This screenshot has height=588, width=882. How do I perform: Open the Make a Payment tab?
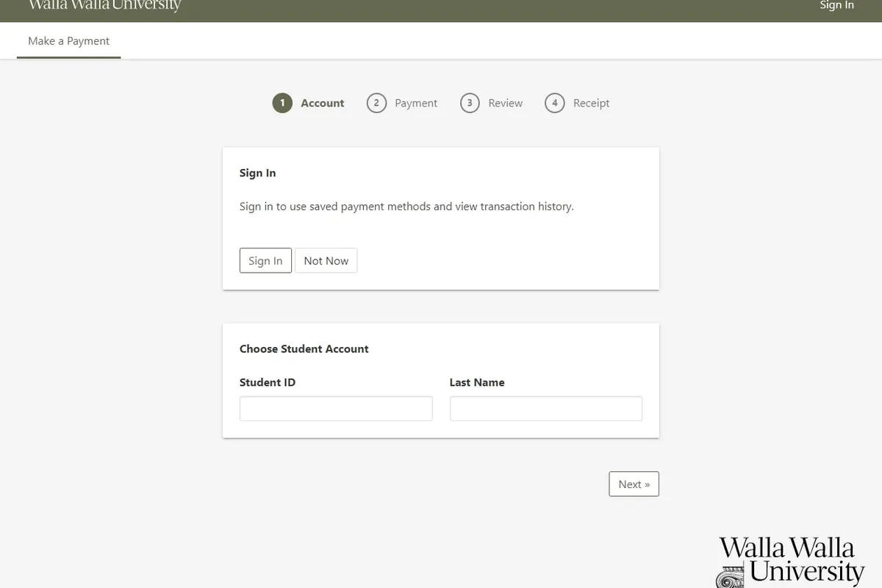(68, 41)
